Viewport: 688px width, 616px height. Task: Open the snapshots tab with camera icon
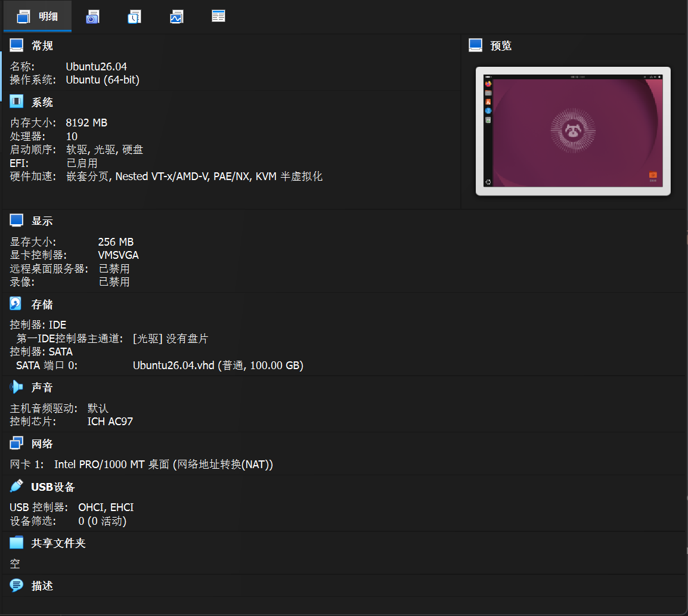(x=92, y=17)
